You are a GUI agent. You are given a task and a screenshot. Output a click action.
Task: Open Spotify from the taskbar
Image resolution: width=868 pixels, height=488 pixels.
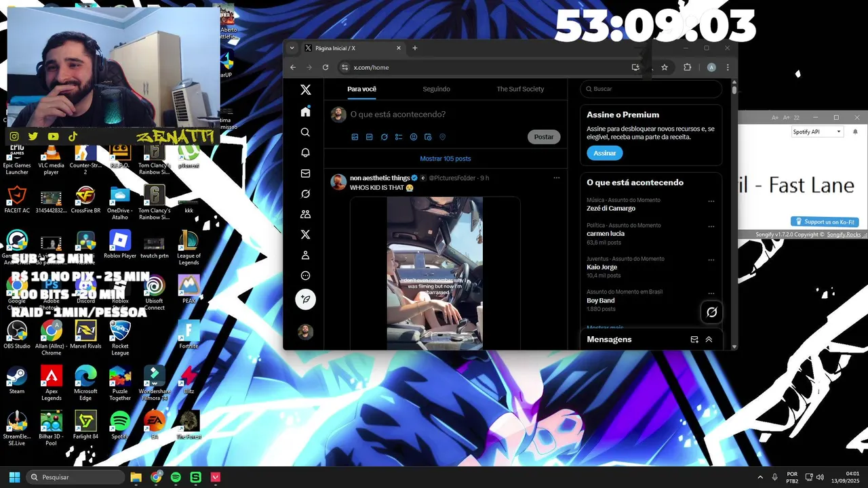click(x=176, y=477)
